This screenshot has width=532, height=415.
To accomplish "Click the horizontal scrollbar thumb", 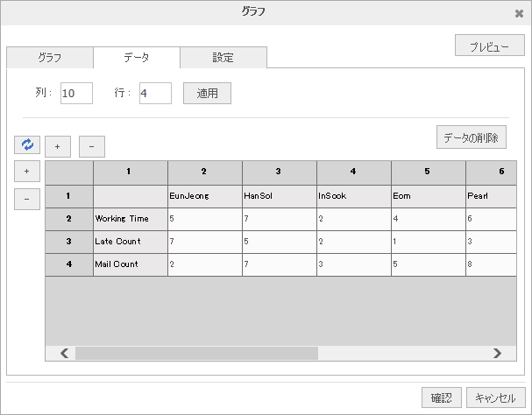I will click(196, 353).
